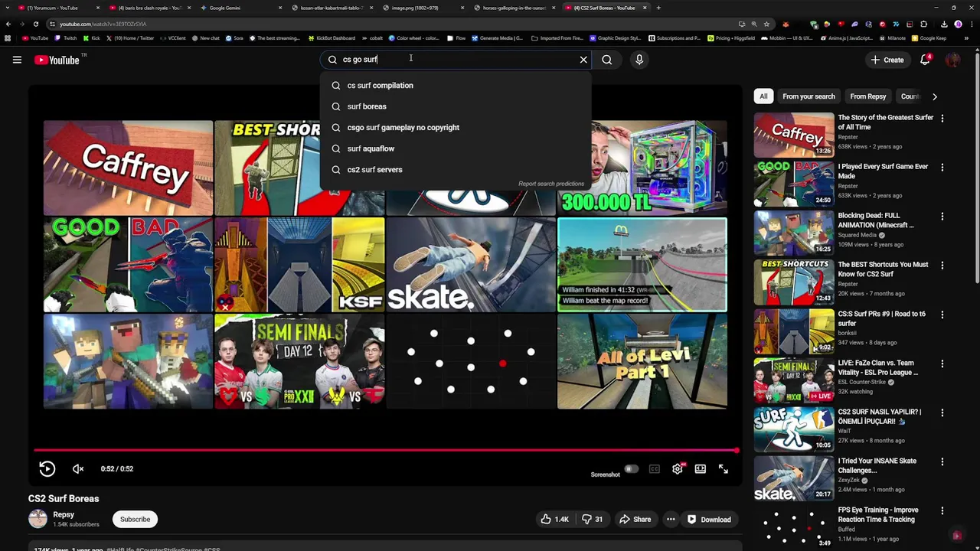Reload page with browser refresh button
This screenshot has width=980, height=551.
coord(35,24)
